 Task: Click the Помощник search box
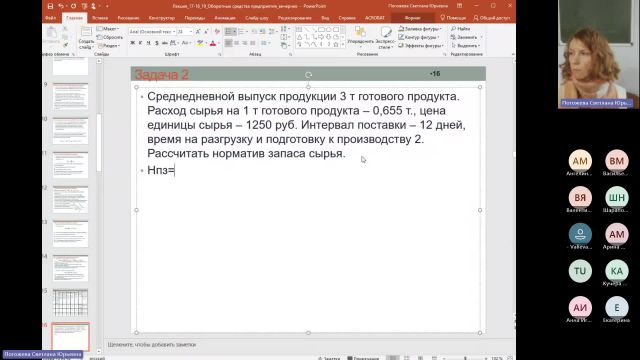point(453,18)
